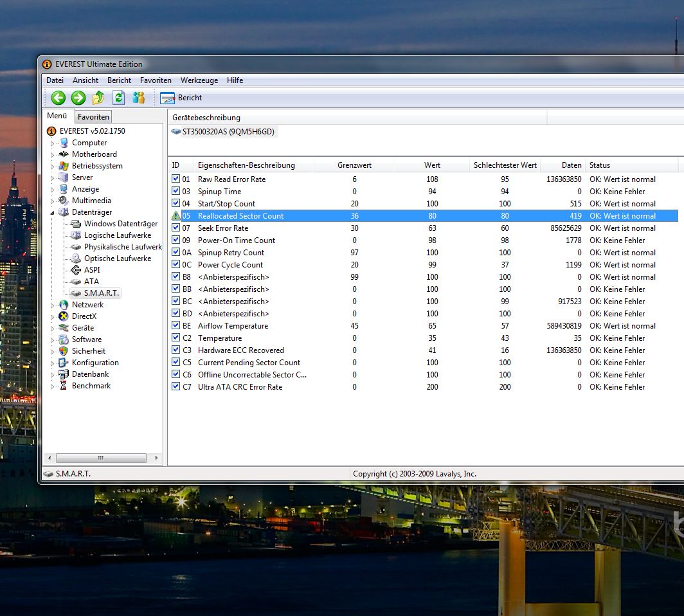684x616 pixels.
Task: Open the Werkzeuge menu
Action: (199, 80)
